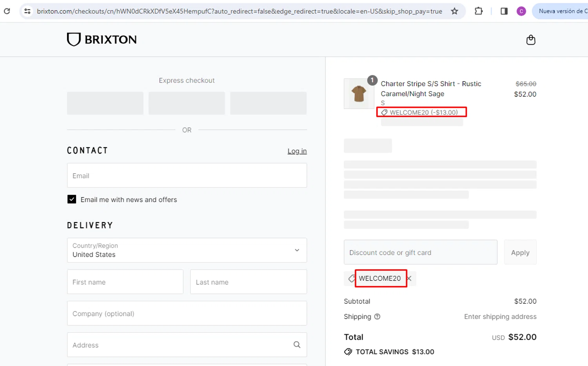The height and width of the screenshot is (366, 588).
Task: Remove the WELCOME20 discount code
Action: [x=409, y=278]
